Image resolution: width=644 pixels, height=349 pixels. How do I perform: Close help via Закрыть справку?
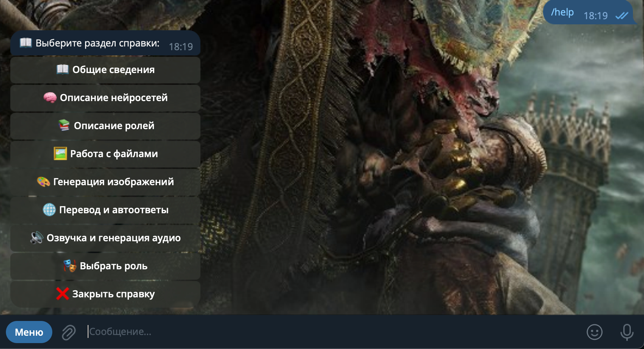(x=105, y=294)
